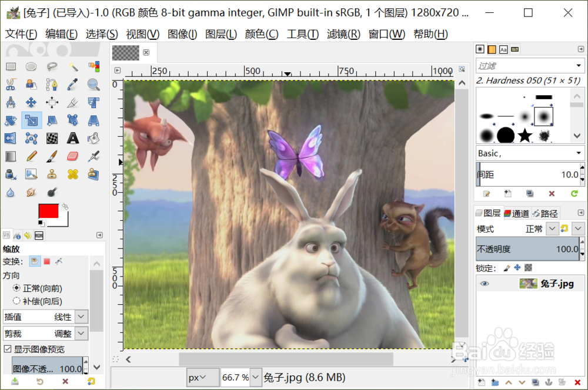The width and height of the screenshot is (588, 390).
Task: Toggle lock pixels paintbrush icon
Action: pos(507,268)
